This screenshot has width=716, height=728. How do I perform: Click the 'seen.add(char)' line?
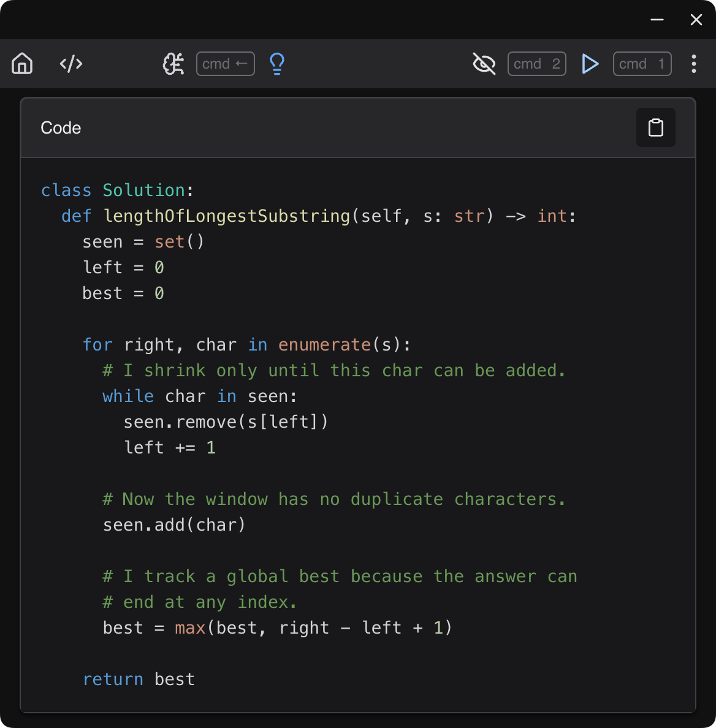tap(174, 525)
